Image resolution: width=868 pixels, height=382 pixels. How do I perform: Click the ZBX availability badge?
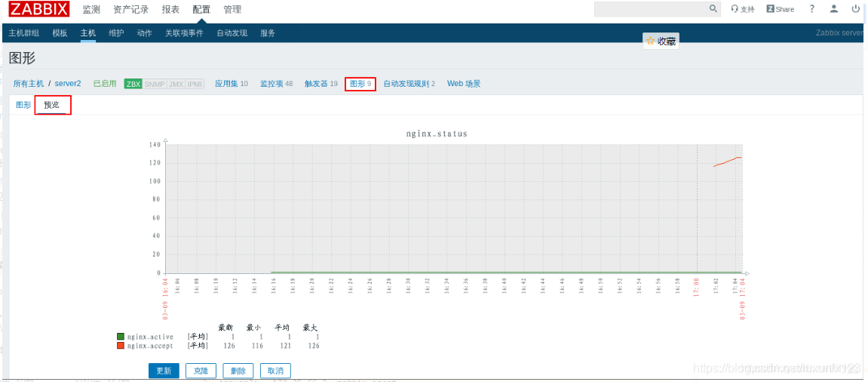[x=133, y=85]
